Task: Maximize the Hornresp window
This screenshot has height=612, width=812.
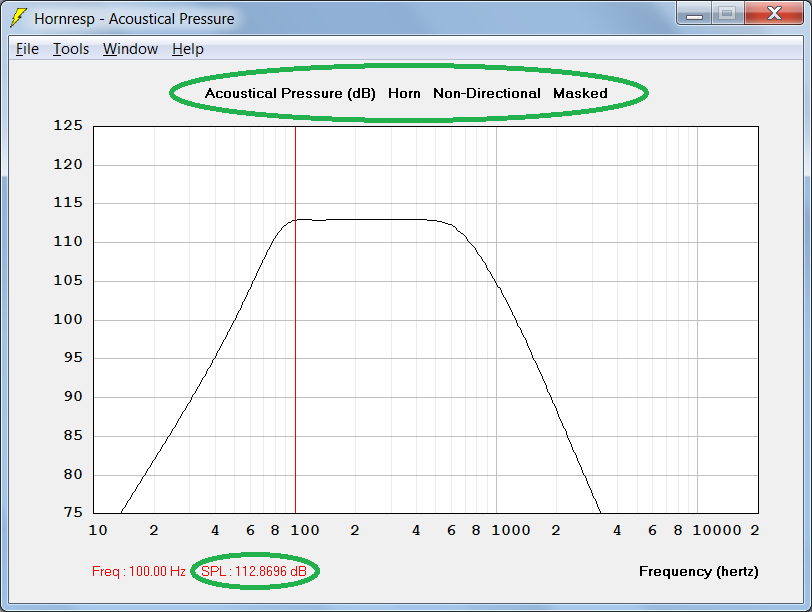Action: pos(728,13)
